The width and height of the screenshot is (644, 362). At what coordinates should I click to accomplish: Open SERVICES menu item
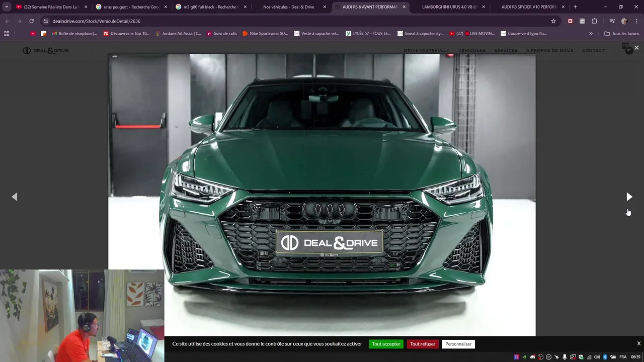point(506,50)
